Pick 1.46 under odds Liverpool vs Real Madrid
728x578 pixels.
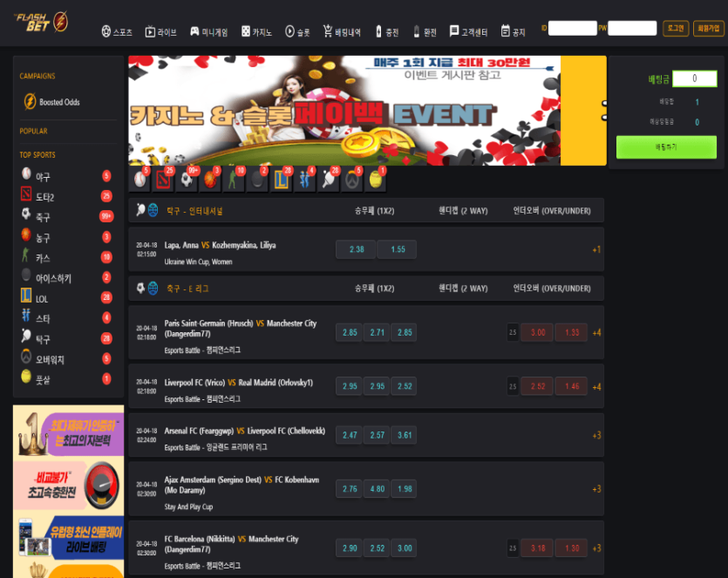pyautogui.click(x=572, y=386)
